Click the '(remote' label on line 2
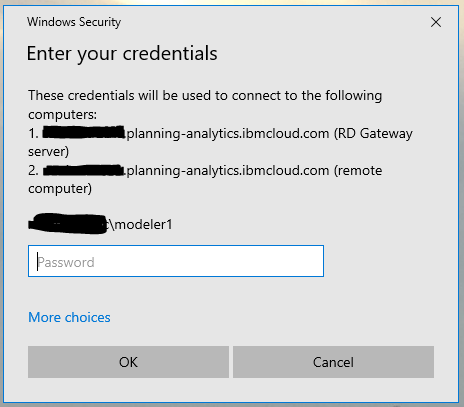The image size is (464, 407). pos(358,171)
